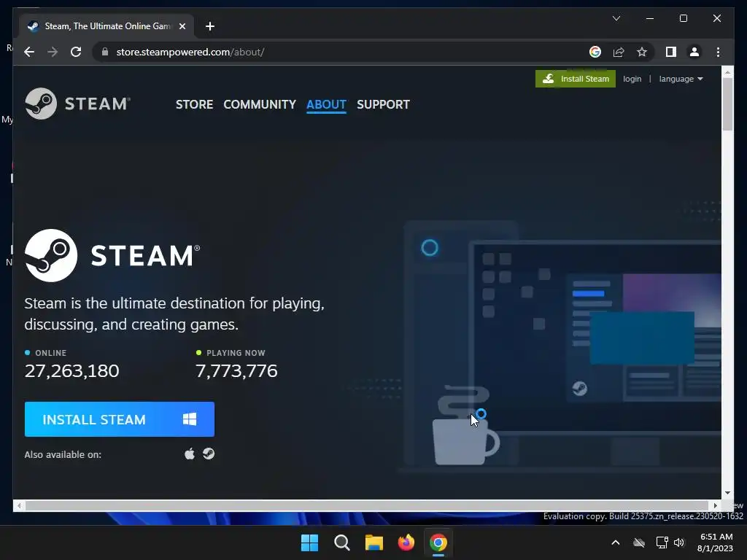This screenshot has height=560, width=747.
Task: Open taskbar Search icon
Action: tap(341, 542)
